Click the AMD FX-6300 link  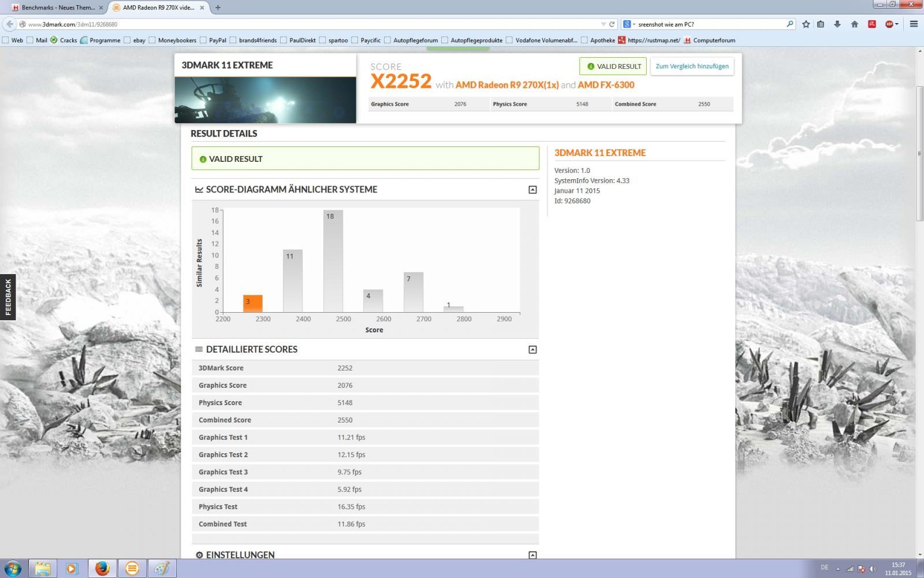[606, 85]
